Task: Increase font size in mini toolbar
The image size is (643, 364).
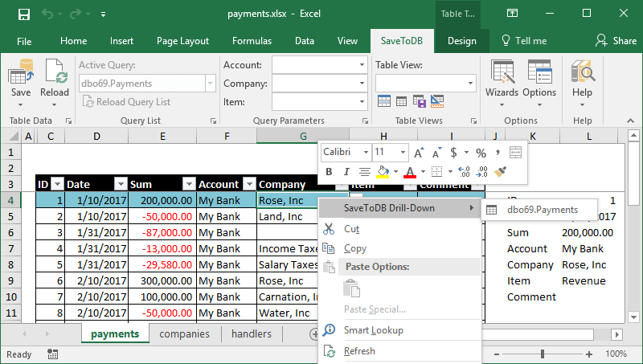Action: pos(419,153)
